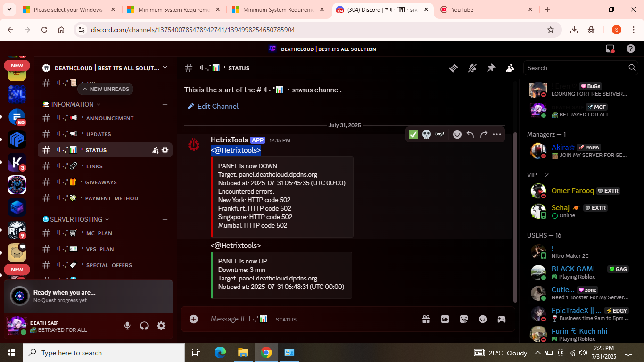Open the Threads icon in channel header

[454, 68]
